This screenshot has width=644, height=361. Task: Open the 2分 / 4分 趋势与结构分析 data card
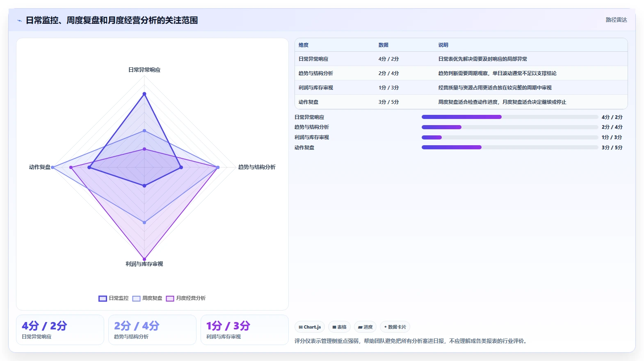pyautogui.click(x=152, y=330)
